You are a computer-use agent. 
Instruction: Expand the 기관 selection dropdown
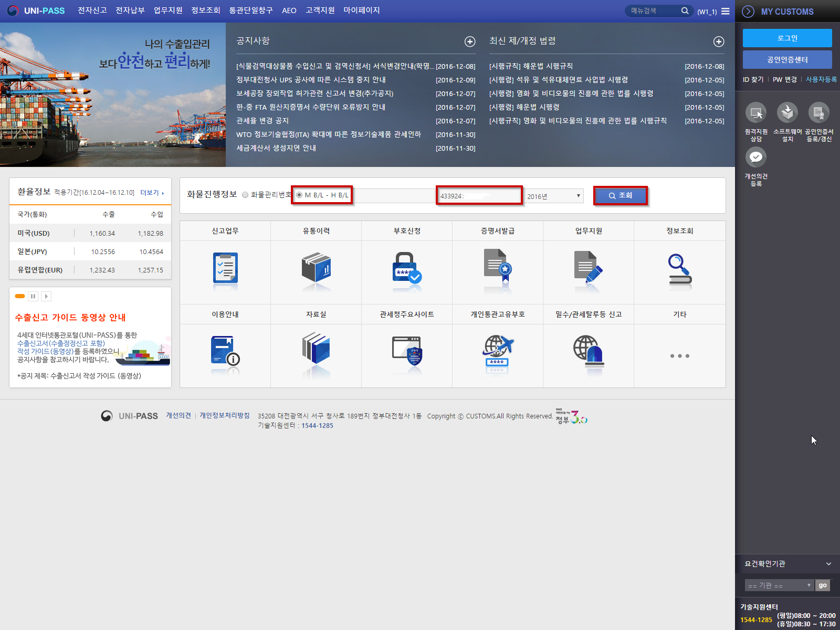tap(779, 585)
